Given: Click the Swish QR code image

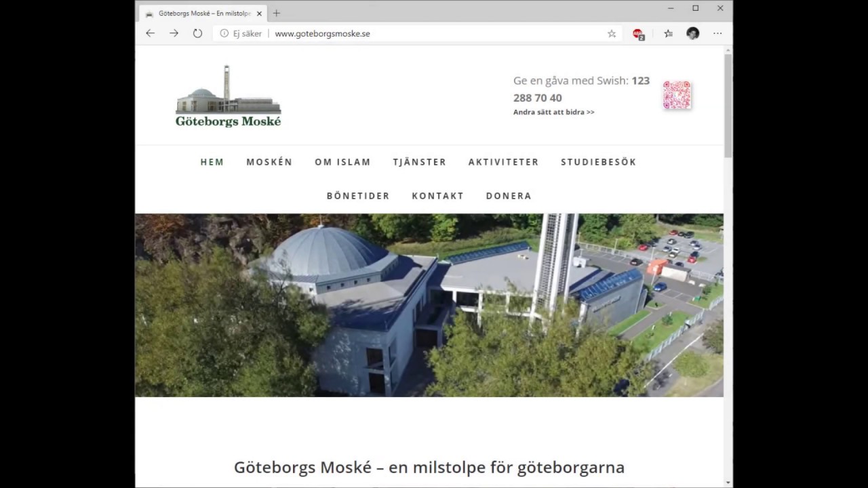Looking at the screenshot, I should (677, 95).
